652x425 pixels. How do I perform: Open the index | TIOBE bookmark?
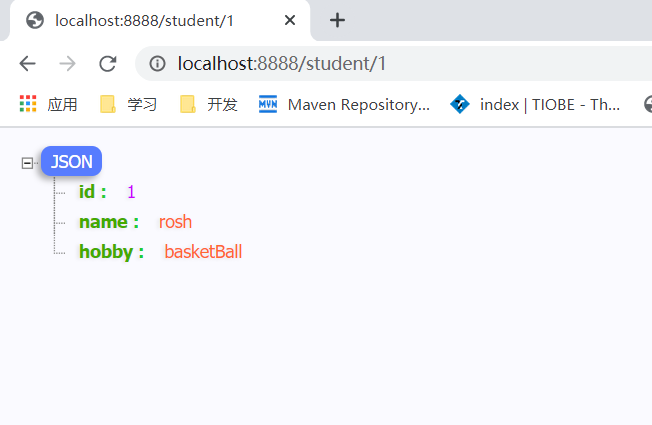[535, 104]
